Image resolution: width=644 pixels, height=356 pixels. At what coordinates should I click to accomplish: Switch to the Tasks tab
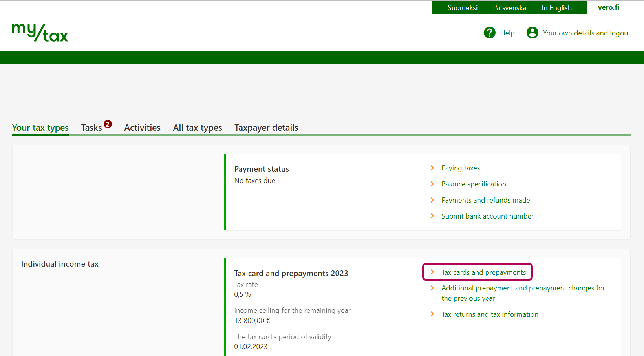(91, 128)
